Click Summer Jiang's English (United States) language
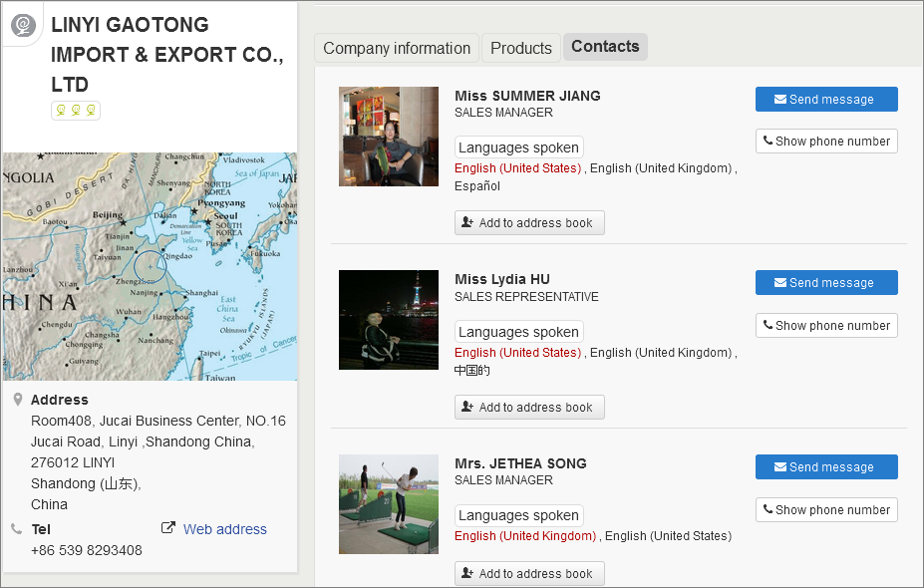Viewport: 924px width, 588px height. point(518,168)
